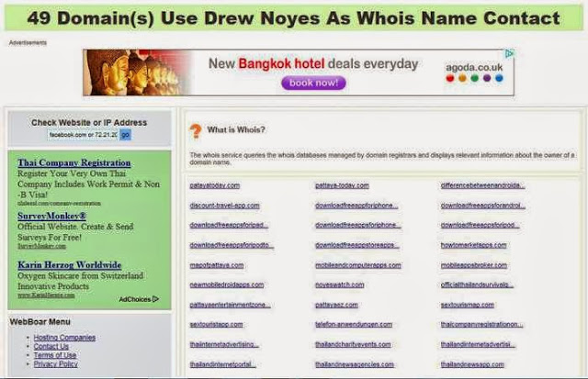
Task: Open the Karin Herzog Worldwide ad link
Action: point(70,265)
